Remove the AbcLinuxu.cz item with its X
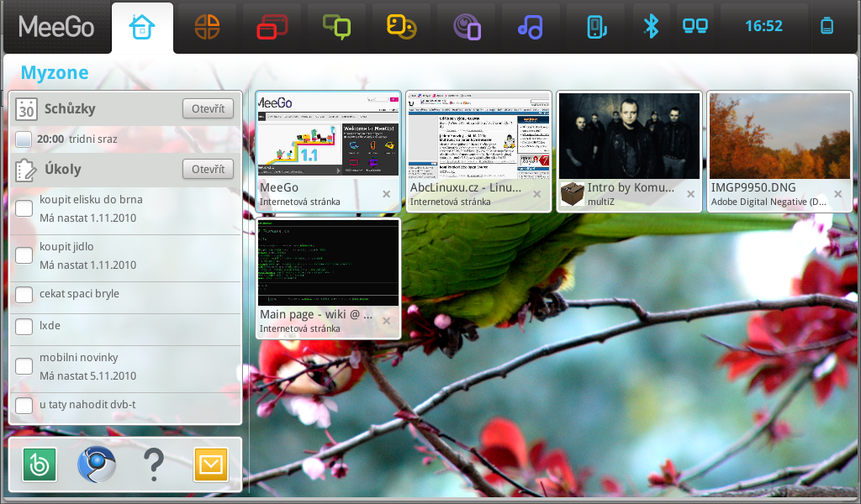This screenshot has height=504, width=861. click(x=537, y=194)
